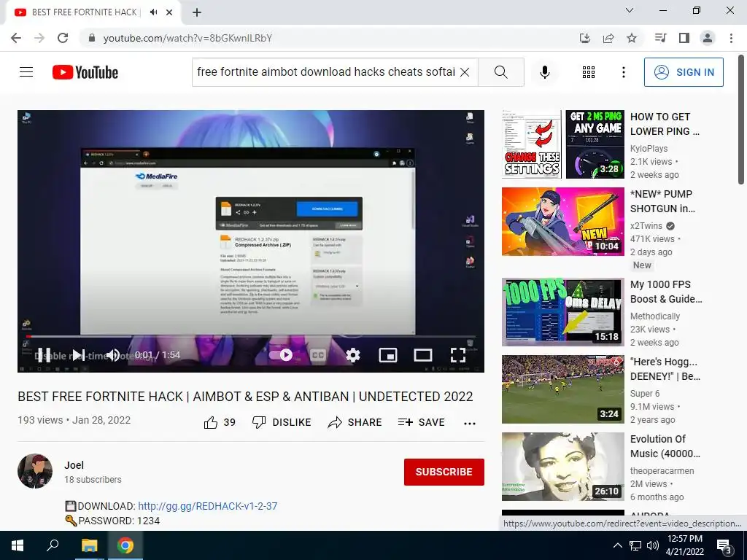Image resolution: width=747 pixels, height=560 pixels.
Task: Open tab search chevron
Action: [x=630, y=10]
